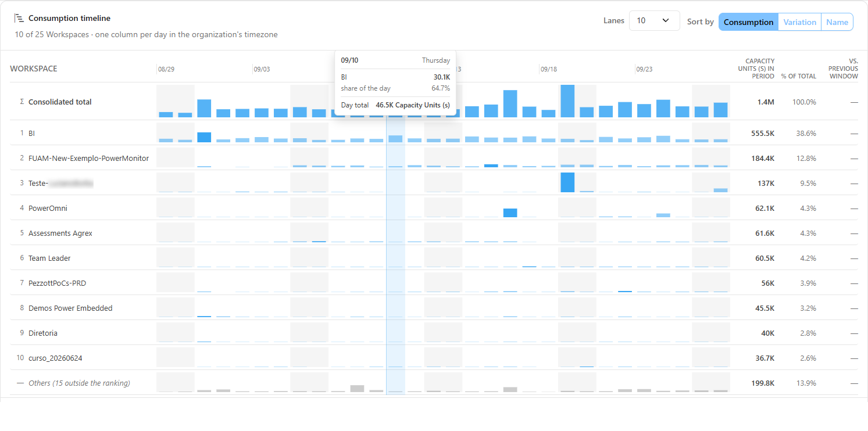Click the BI workspace row name
Screen dimensions: 868x431
pos(32,133)
